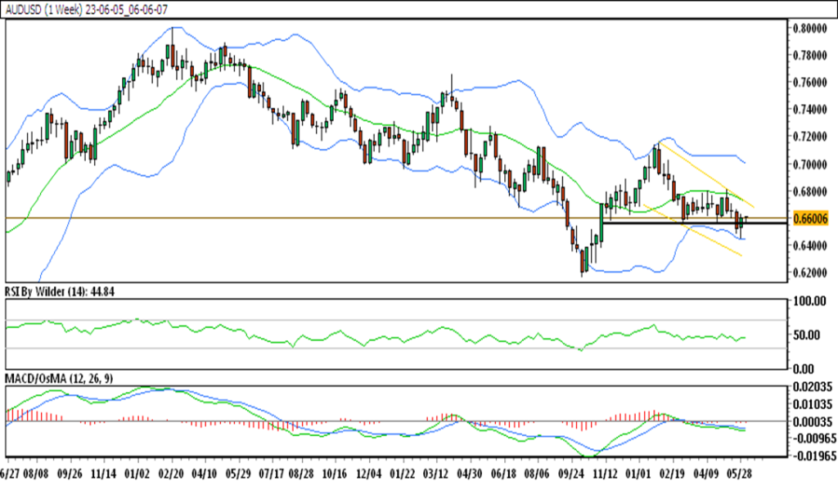Click the 10/16 date axis label

tap(335, 475)
